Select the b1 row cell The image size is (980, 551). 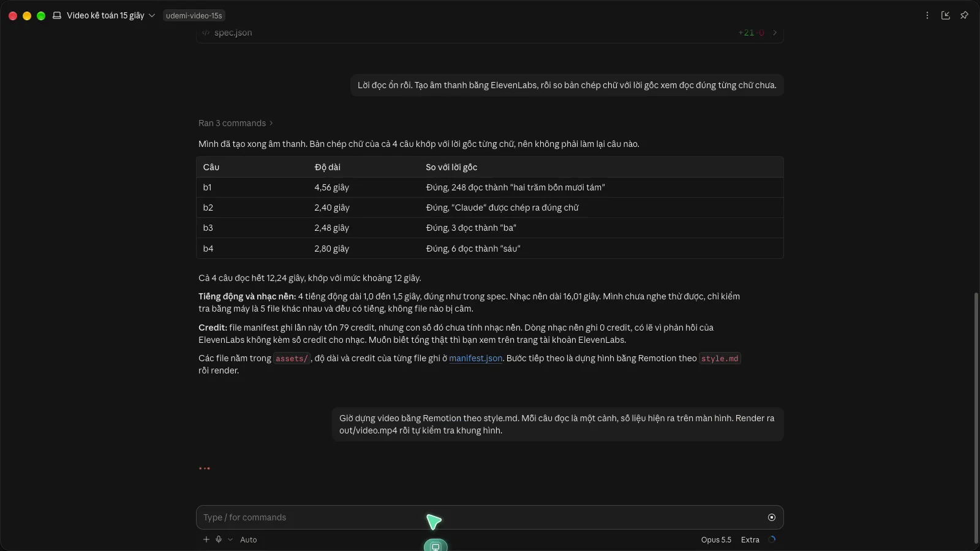pyautogui.click(x=208, y=187)
